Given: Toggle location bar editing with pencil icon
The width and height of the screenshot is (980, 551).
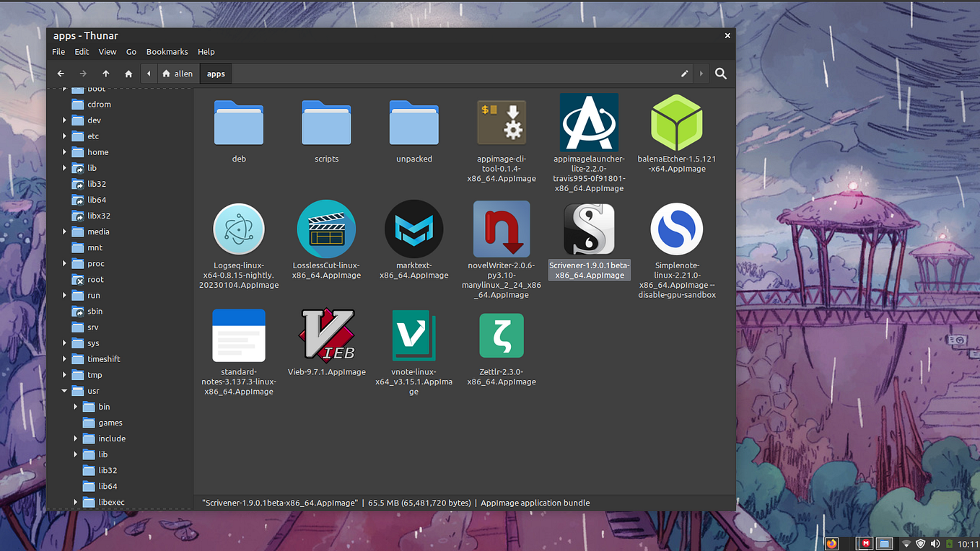Looking at the screenshot, I should pyautogui.click(x=684, y=73).
